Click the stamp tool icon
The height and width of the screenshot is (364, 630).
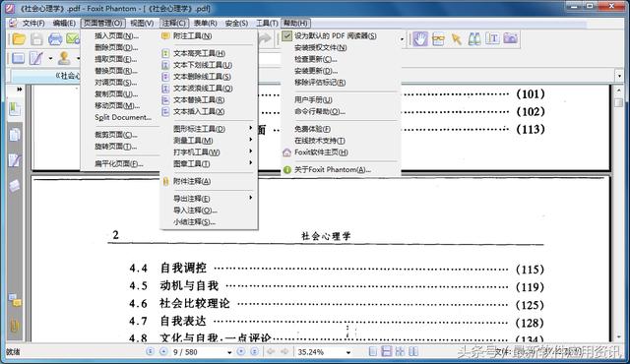coord(64,58)
